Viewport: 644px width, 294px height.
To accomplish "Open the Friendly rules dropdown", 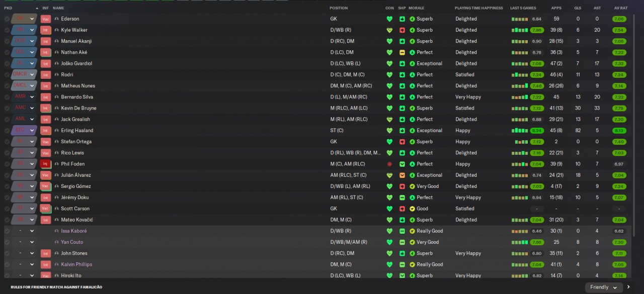I will point(604,287).
